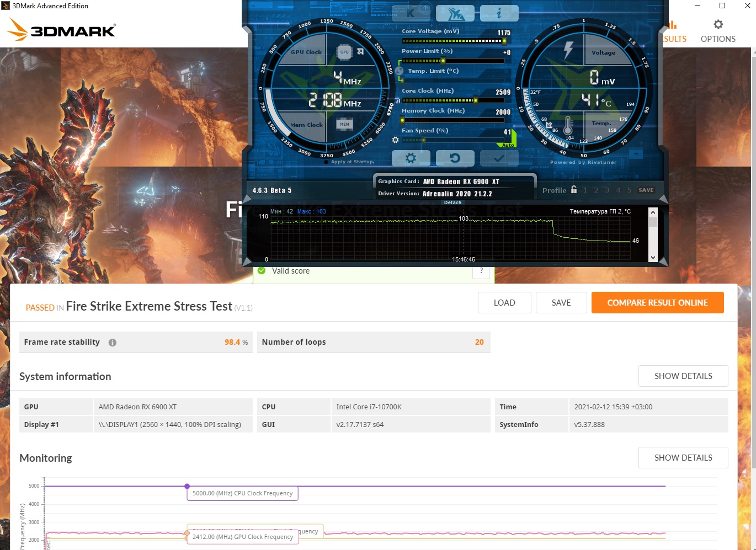Open Afterburner Kombustor K button

pos(411,13)
